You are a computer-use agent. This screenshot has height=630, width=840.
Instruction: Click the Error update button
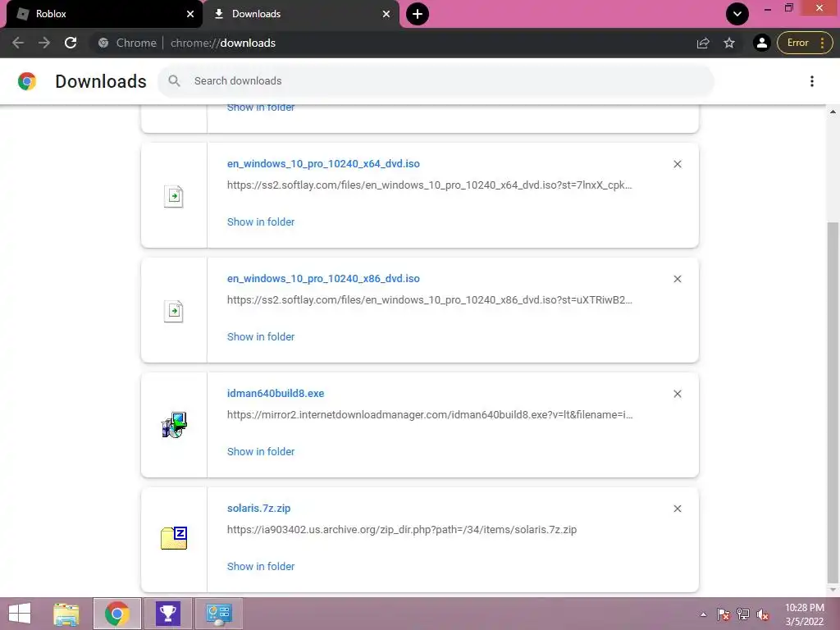coord(805,43)
